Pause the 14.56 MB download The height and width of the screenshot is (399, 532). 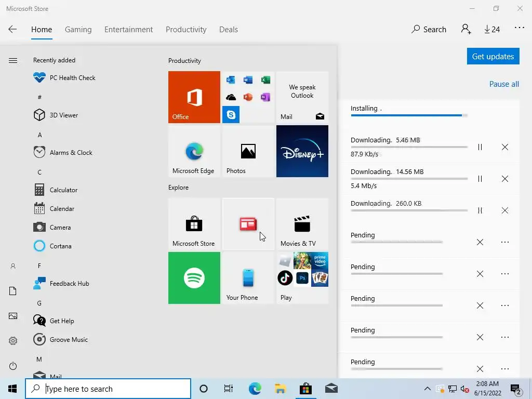480,179
